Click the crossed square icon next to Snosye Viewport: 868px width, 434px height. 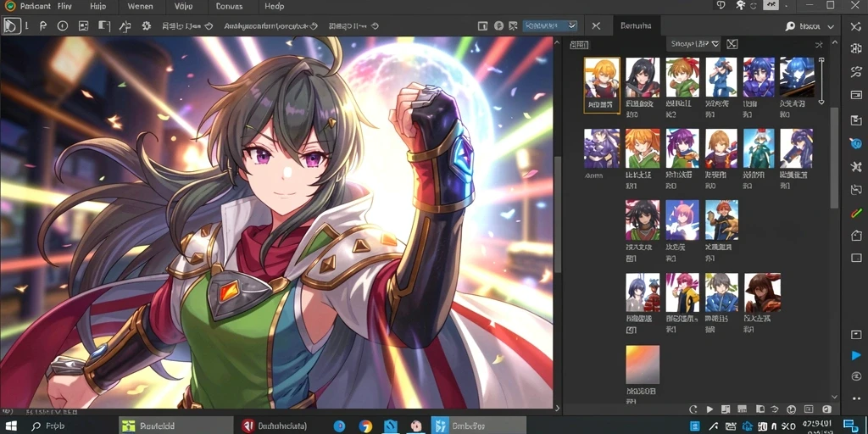click(x=732, y=44)
